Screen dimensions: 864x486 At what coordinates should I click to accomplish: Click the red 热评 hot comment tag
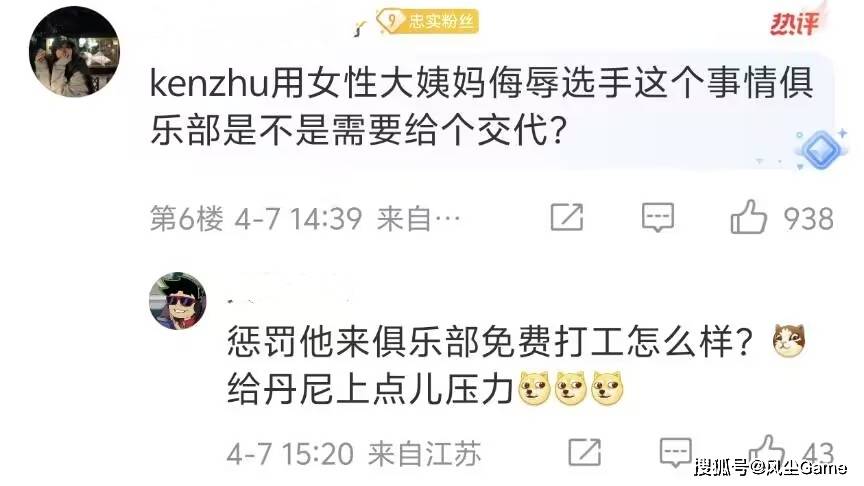point(794,23)
